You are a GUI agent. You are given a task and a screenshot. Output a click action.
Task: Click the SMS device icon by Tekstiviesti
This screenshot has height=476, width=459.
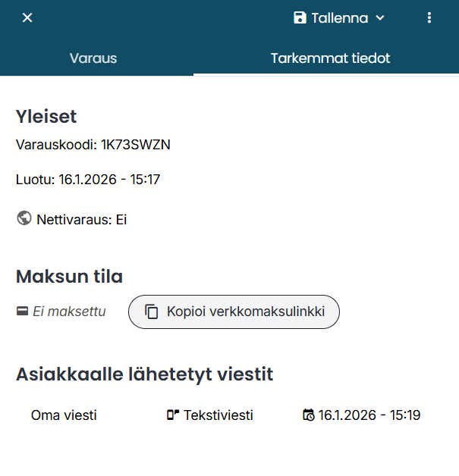click(173, 415)
